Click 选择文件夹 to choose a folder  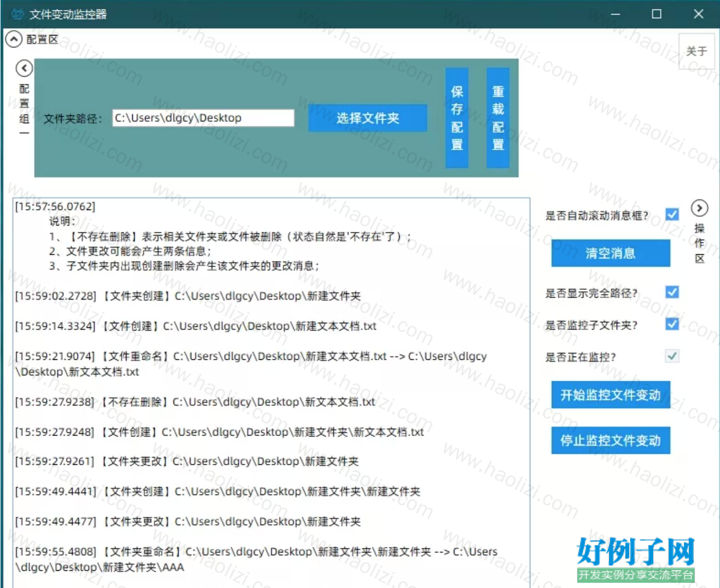[x=368, y=118]
